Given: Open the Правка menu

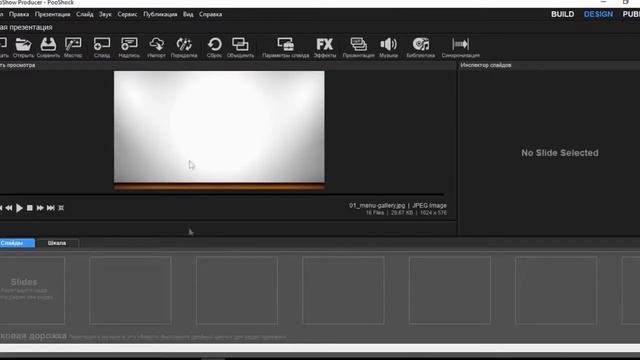Looking at the screenshot, I should point(19,14).
